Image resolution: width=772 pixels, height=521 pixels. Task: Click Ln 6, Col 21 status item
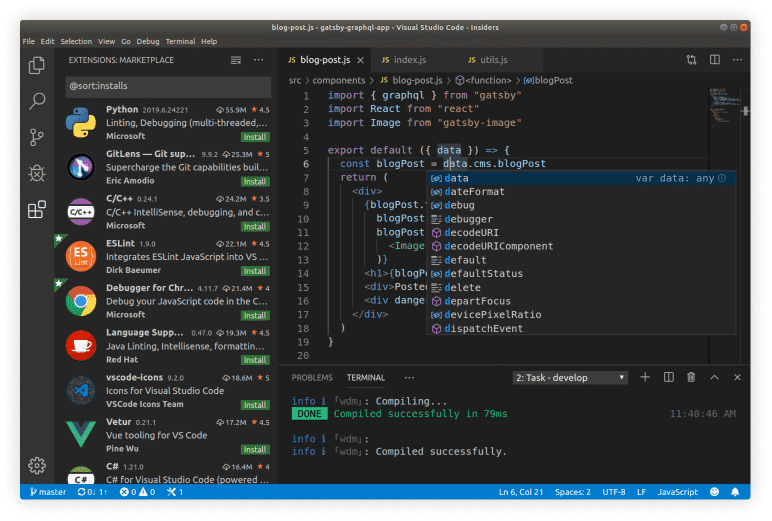tap(521, 492)
